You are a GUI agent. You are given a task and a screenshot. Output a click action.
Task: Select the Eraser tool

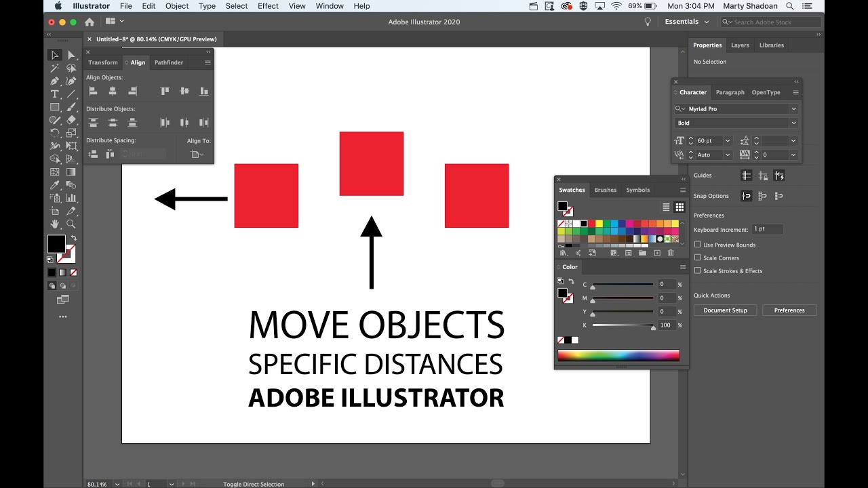[x=71, y=120]
